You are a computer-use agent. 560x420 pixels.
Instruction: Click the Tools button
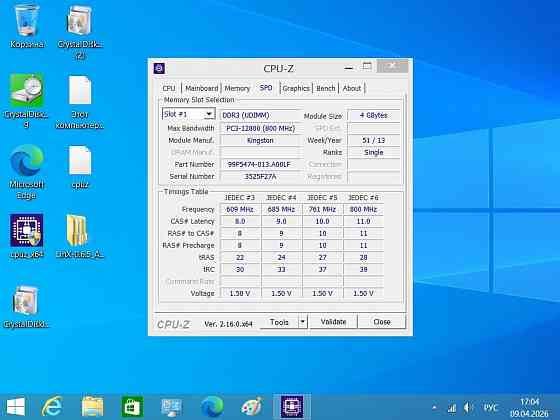279,322
